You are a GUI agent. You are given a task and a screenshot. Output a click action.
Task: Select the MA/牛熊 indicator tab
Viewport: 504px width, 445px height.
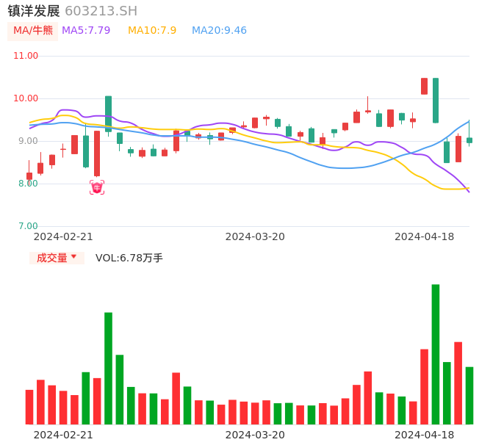(x=33, y=31)
